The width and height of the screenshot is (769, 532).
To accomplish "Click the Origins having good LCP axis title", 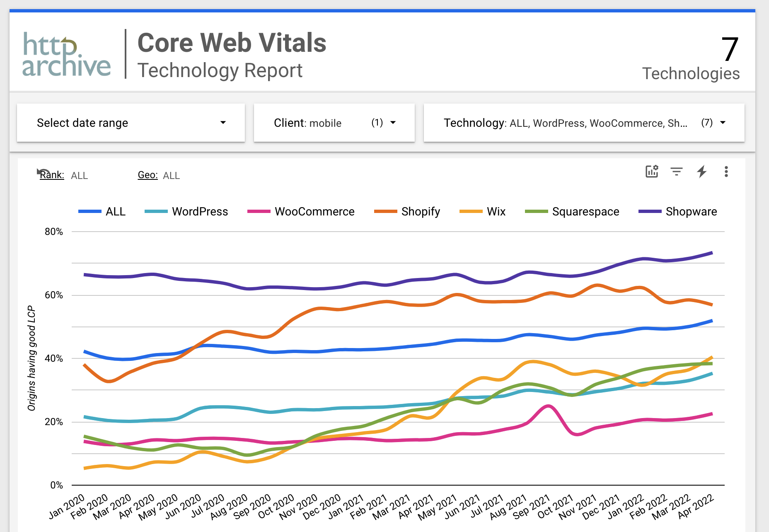I will point(31,358).
